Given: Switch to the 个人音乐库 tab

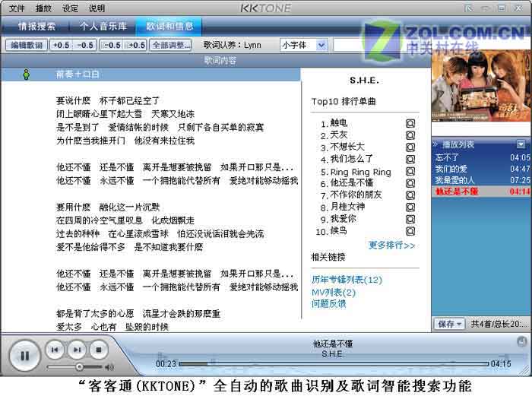Looking at the screenshot, I should (x=103, y=26).
